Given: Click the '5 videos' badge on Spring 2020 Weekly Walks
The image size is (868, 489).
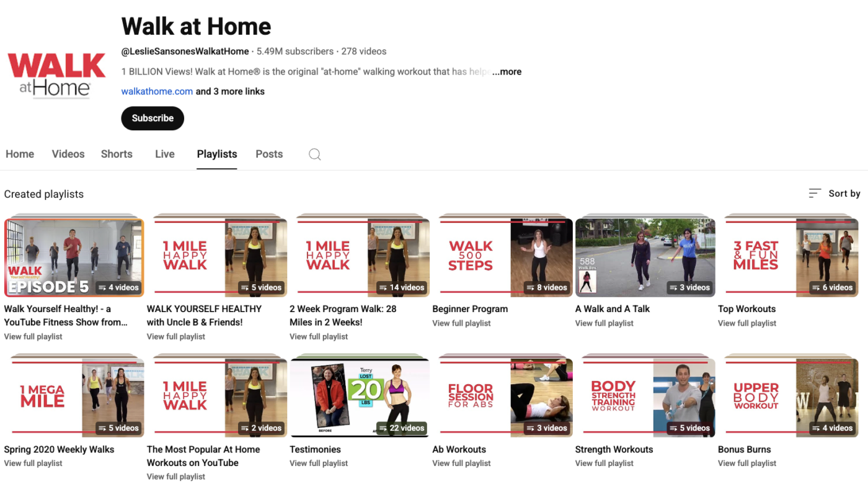Looking at the screenshot, I should click(118, 428).
